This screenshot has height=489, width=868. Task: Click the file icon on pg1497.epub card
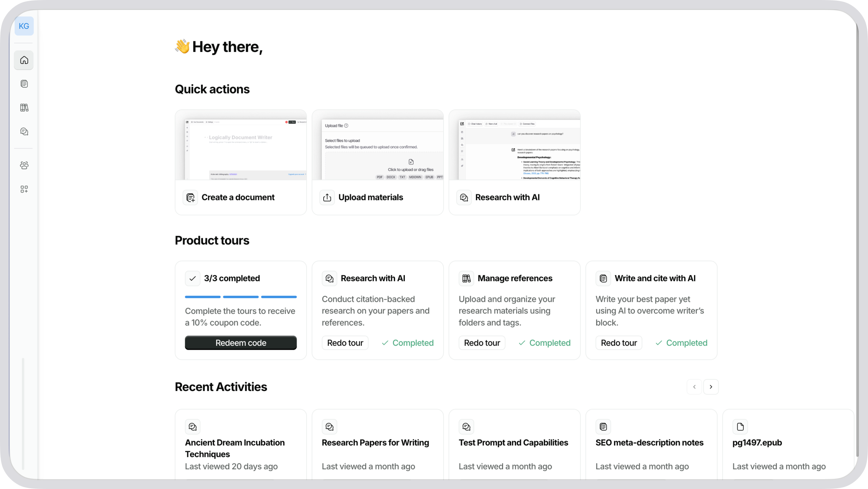click(x=740, y=427)
